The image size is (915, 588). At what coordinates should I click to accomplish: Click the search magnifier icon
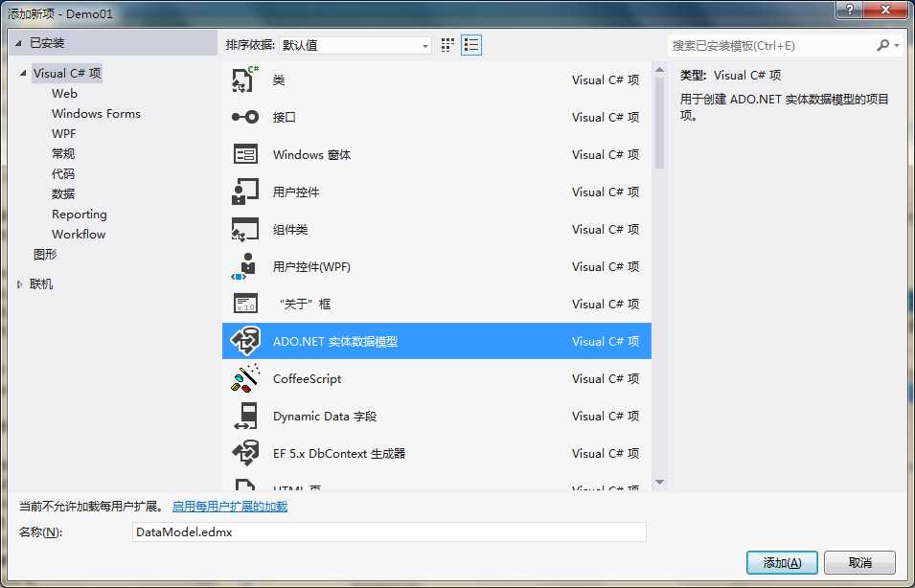[x=883, y=45]
